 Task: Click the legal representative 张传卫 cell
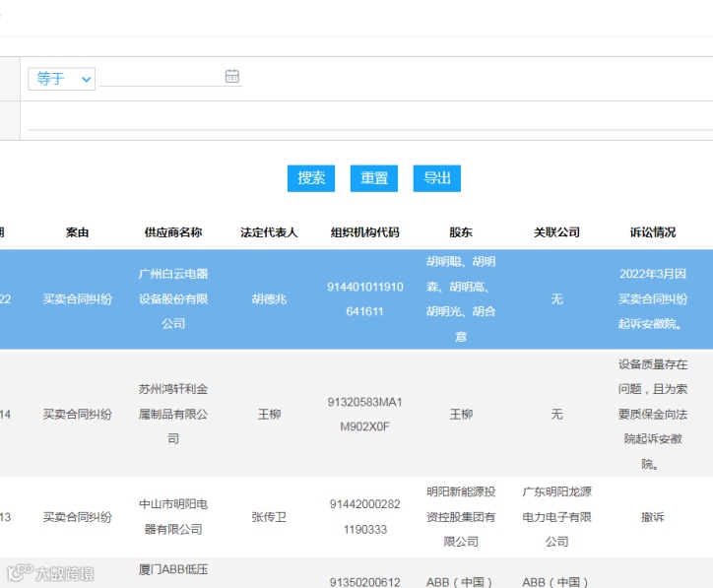click(x=269, y=517)
